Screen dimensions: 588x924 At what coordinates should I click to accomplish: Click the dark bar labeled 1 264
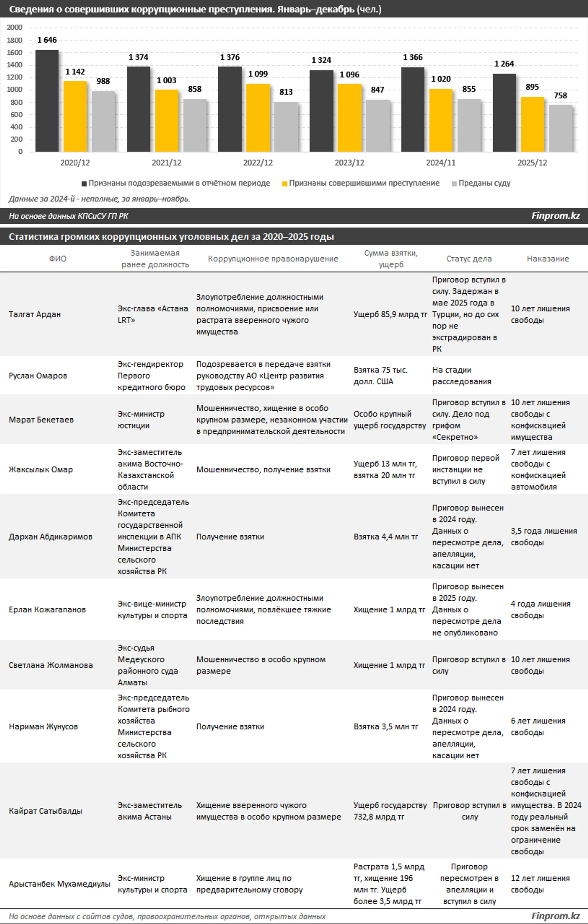pyautogui.click(x=504, y=113)
